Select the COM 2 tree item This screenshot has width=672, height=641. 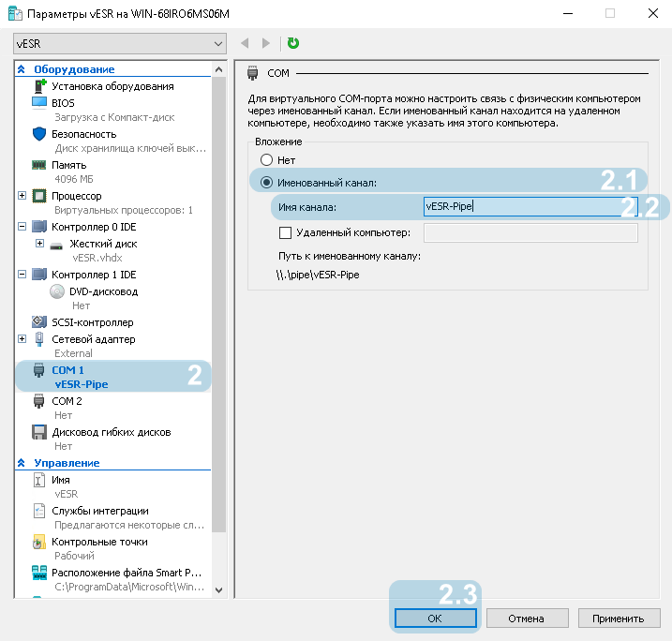coord(67,401)
